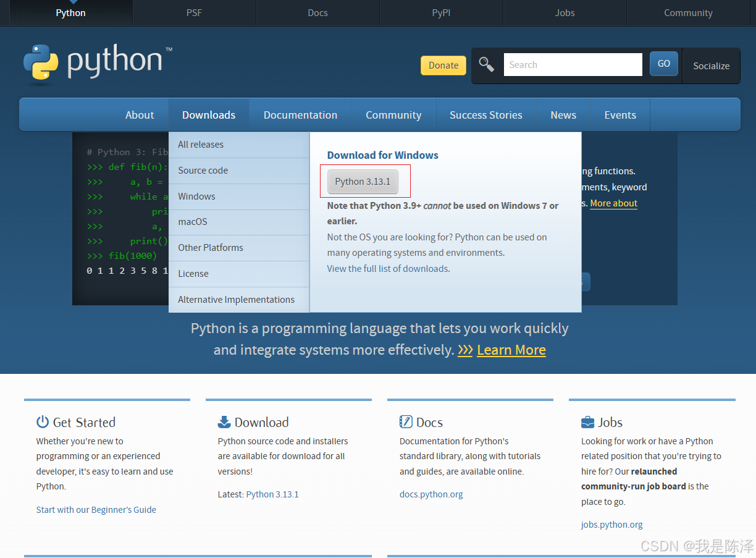Click the Download section heading
756x558 pixels.
pos(261,423)
